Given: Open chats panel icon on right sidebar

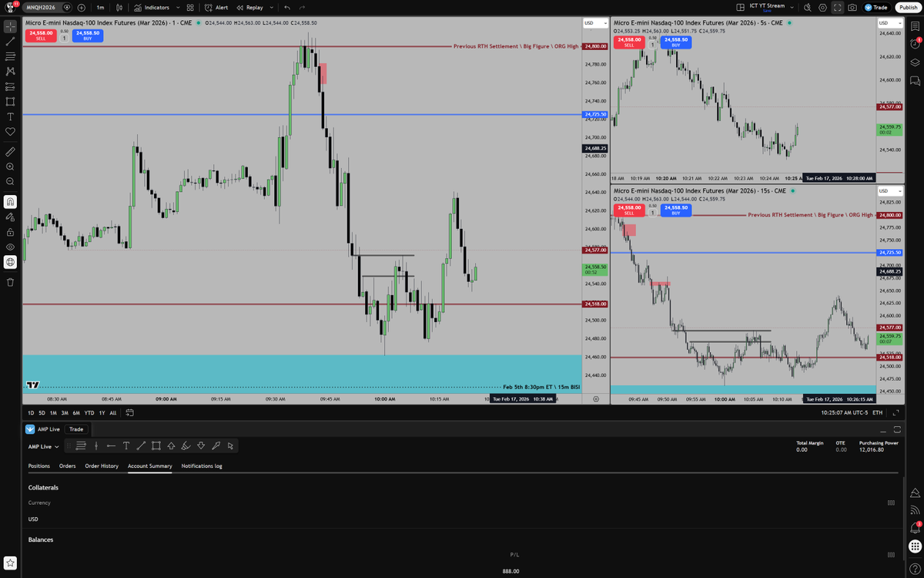Looking at the screenshot, I should click(915, 80).
